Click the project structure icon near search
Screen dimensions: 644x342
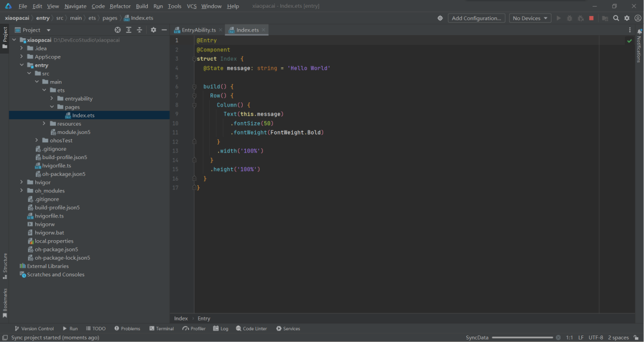(605, 18)
